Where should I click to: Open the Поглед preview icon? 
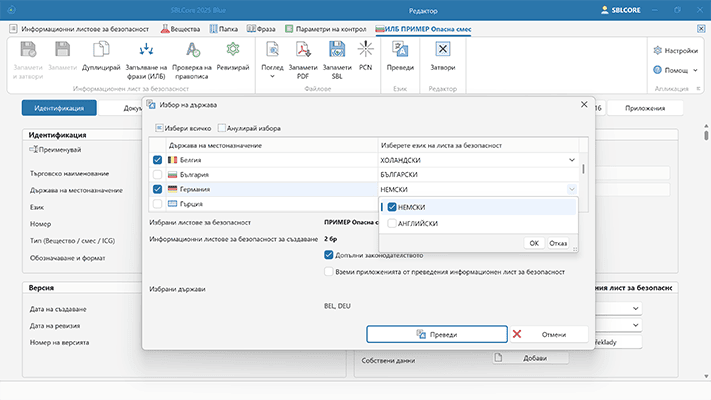[x=272, y=49]
